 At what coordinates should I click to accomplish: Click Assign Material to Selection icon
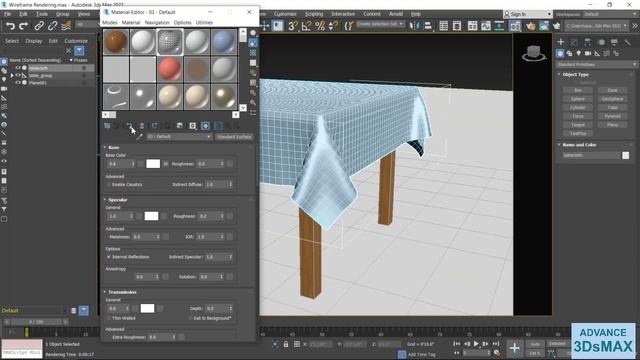(129, 126)
